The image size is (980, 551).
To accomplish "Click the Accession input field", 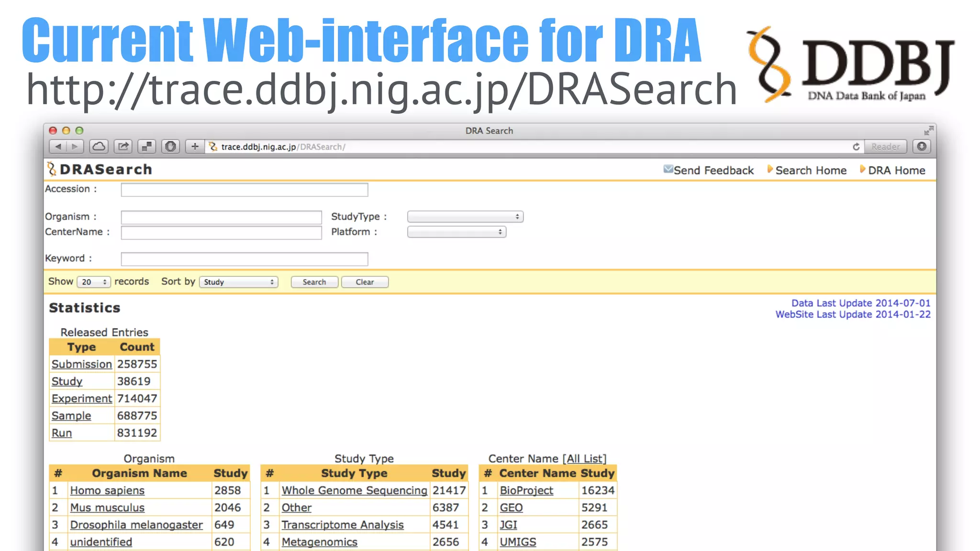I will click(x=245, y=190).
